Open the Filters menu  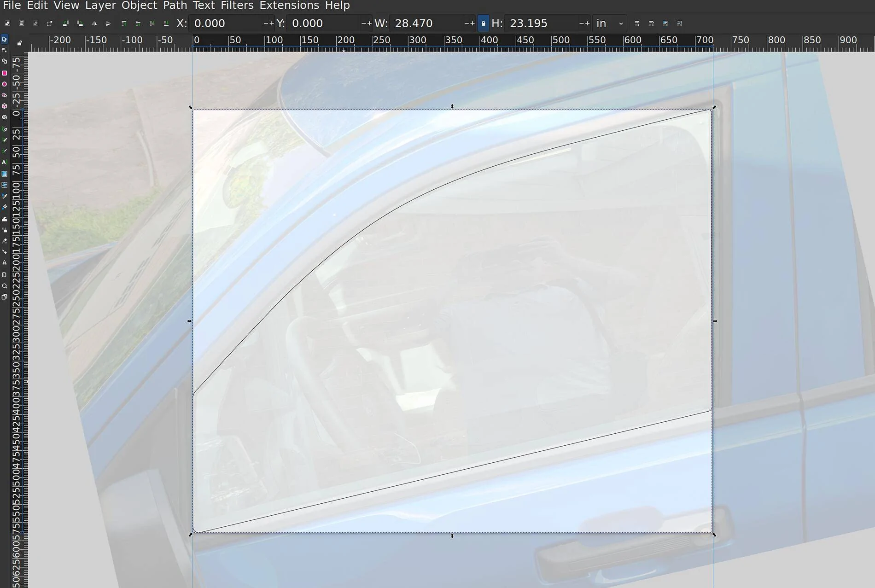[x=237, y=6]
